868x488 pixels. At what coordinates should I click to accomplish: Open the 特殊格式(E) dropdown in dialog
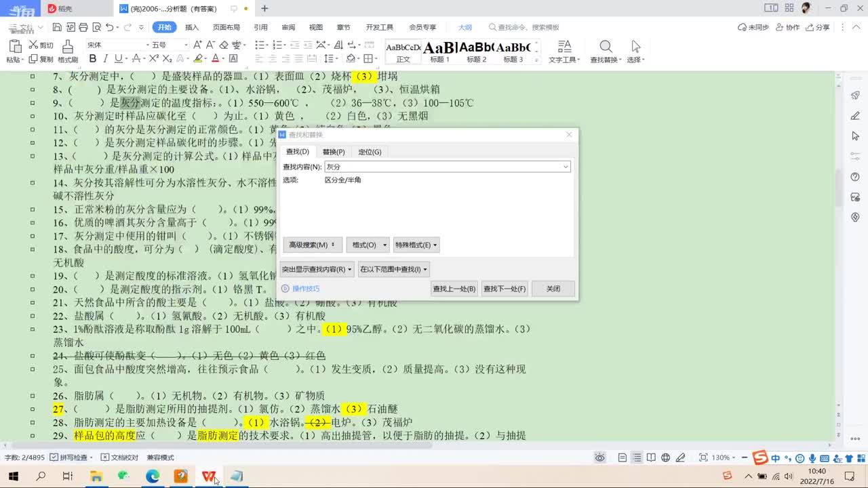pos(416,245)
